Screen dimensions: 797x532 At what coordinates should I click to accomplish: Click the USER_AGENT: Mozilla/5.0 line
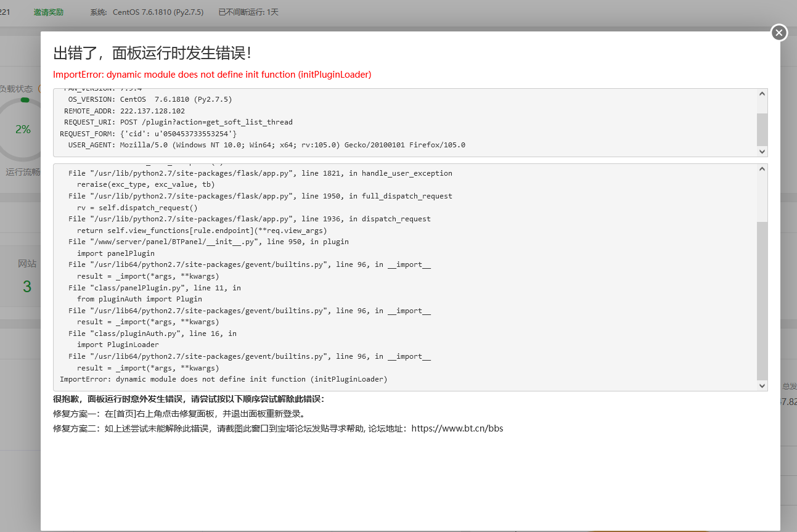click(266, 145)
